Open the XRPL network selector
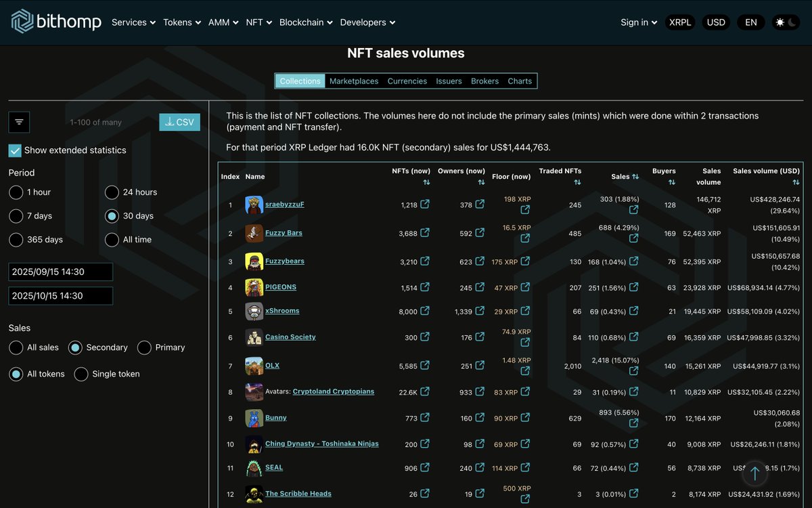This screenshot has height=508, width=812. point(680,22)
